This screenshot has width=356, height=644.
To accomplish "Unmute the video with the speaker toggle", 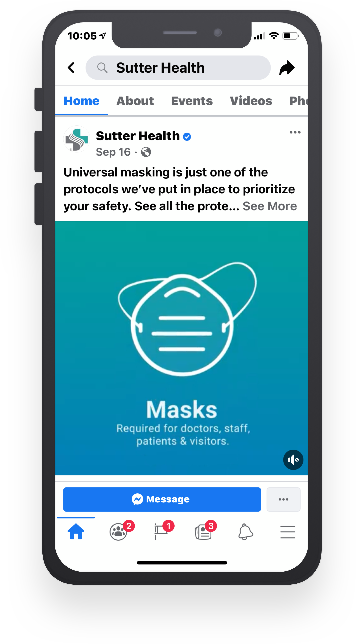I will coord(293,460).
